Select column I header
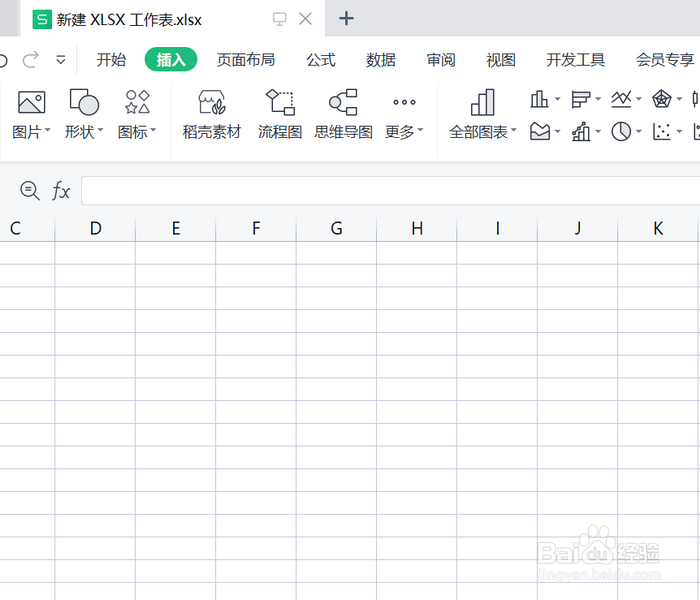The width and height of the screenshot is (700, 600). click(497, 229)
